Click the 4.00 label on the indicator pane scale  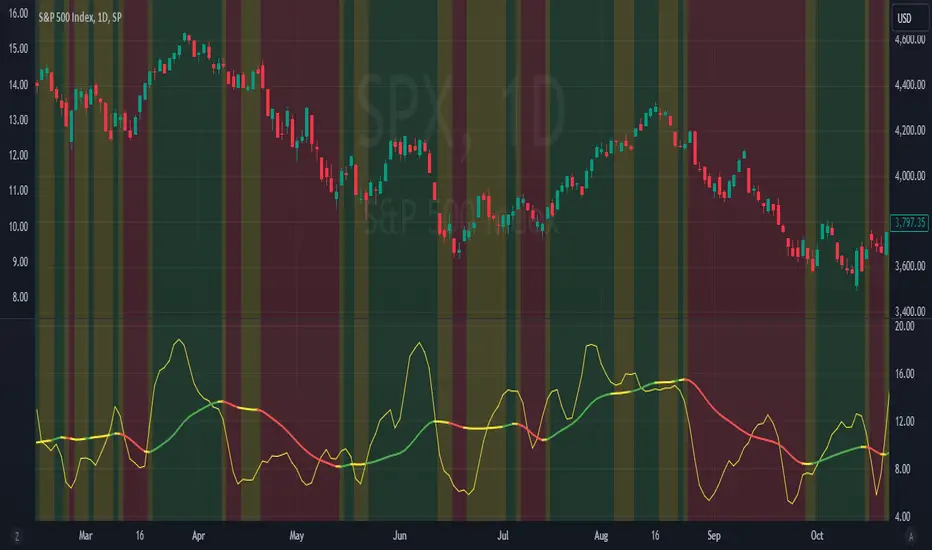[902, 516]
